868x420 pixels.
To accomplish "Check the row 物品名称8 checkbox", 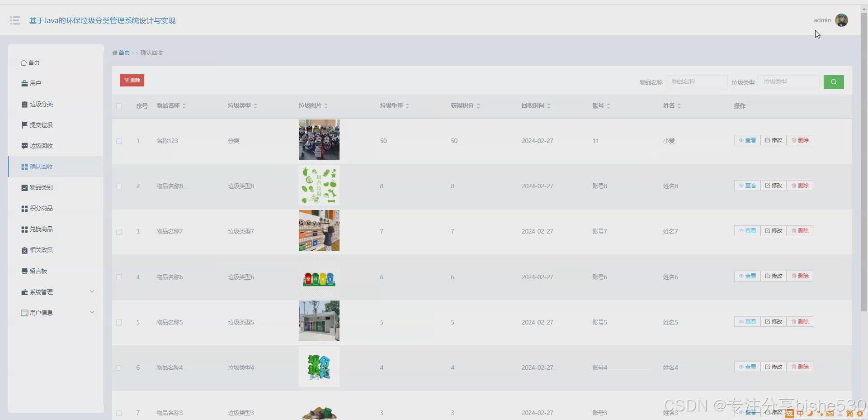I will click(x=119, y=186).
